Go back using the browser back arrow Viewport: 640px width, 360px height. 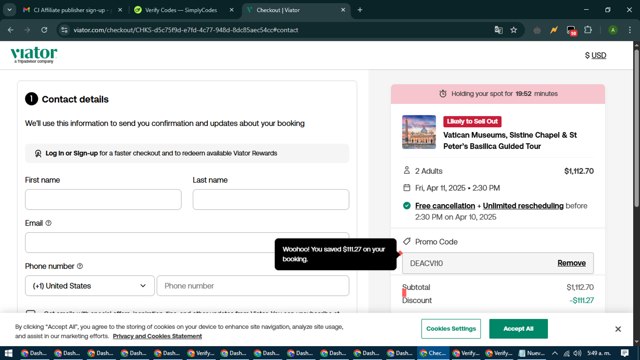pyautogui.click(x=11, y=30)
